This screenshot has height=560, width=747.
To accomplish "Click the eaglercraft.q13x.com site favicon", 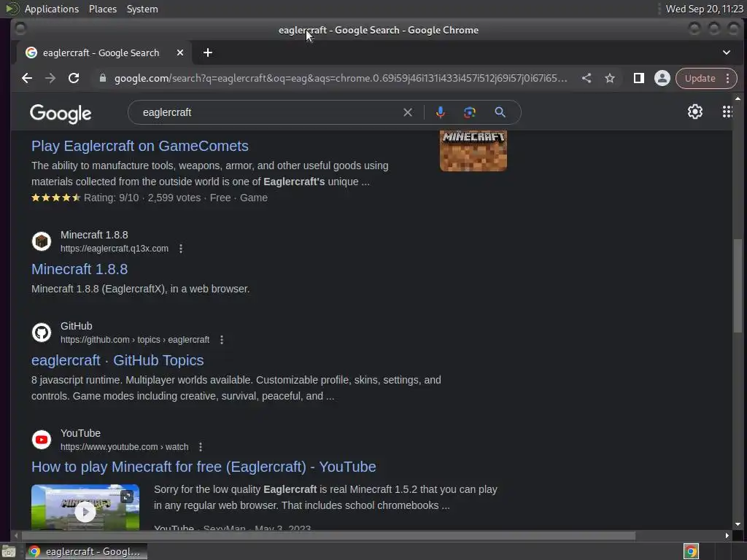I will click(42, 241).
